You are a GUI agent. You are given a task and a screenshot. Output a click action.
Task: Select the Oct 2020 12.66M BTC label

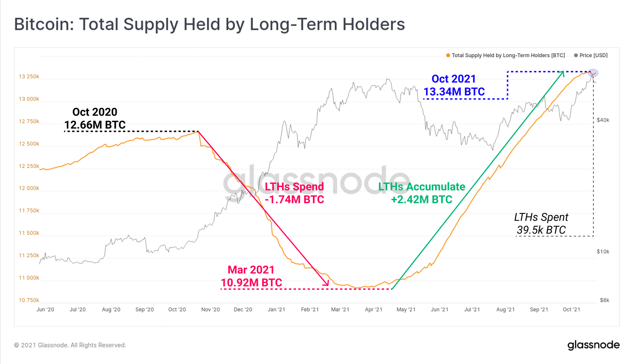95,119
